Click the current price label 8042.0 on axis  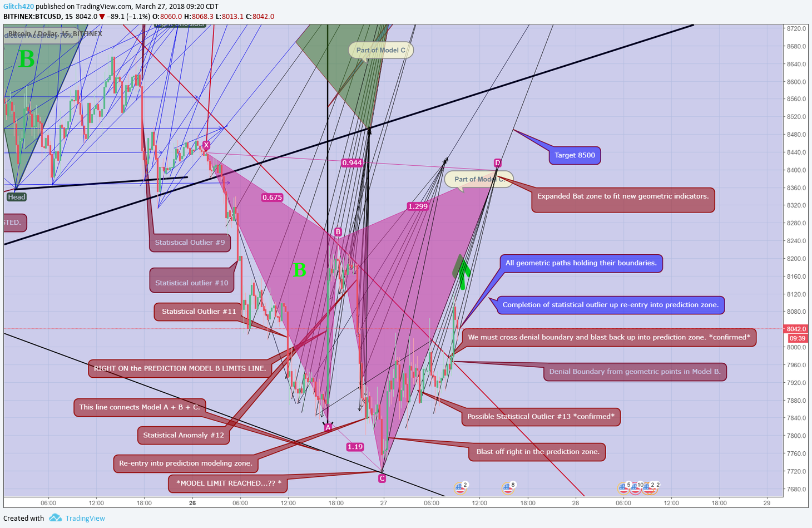(796, 329)
